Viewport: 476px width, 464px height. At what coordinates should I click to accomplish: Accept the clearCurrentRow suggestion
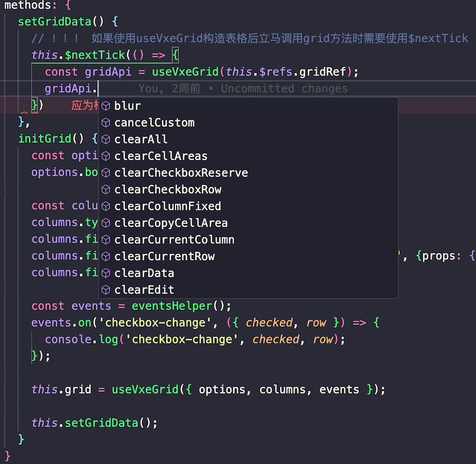click(248, 257)
